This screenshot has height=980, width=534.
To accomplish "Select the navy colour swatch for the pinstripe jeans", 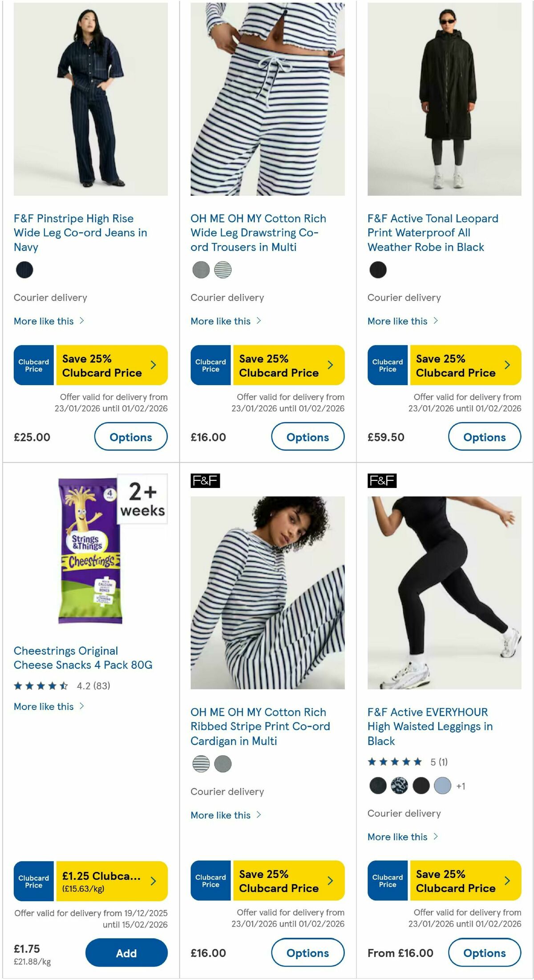I will tap(24, 270).
